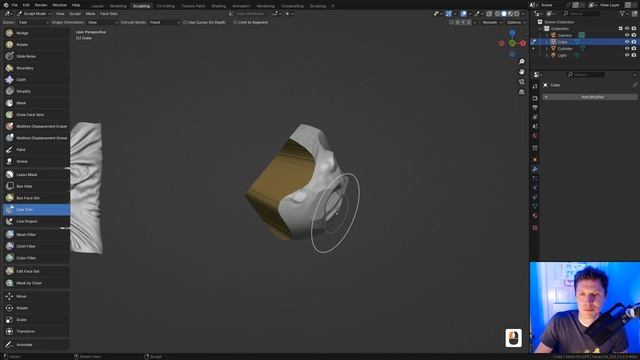The height and width of the screenshot is (360, 640).
Task: Open the Remesh dropdown
Action: tap(491, 22)
